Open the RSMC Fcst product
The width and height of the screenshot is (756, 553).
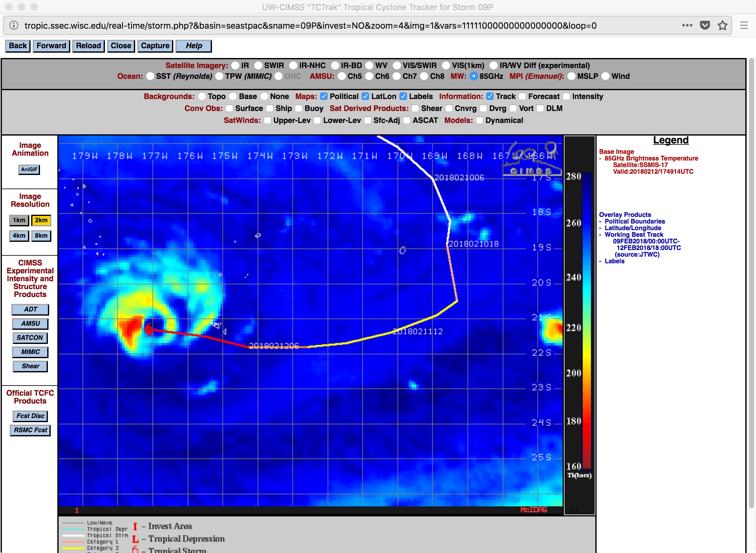tap(31, 430)
